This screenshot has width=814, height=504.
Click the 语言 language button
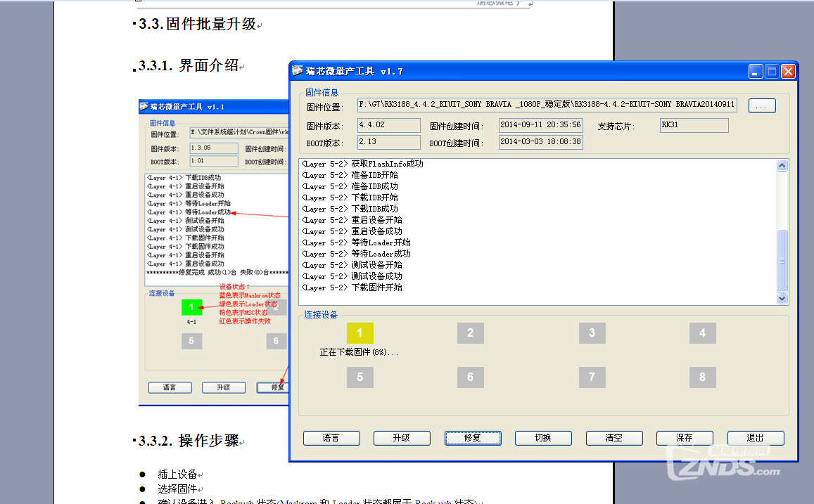[331, 438]
